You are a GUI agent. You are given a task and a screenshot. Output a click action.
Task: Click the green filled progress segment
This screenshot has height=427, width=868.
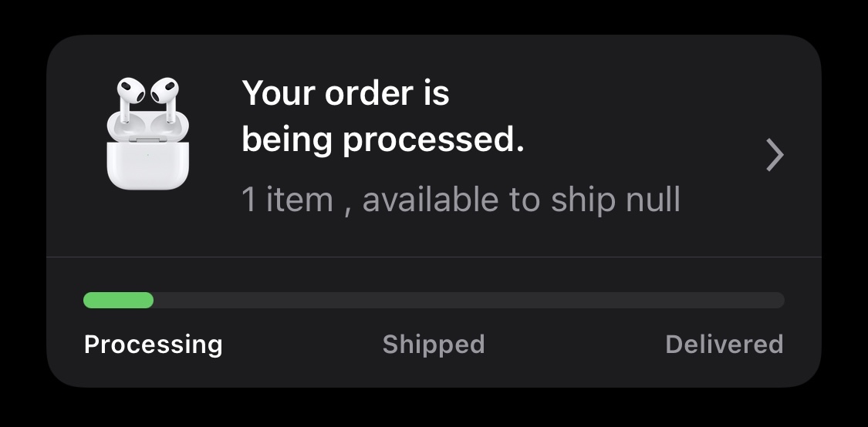(x=118, y=301)
